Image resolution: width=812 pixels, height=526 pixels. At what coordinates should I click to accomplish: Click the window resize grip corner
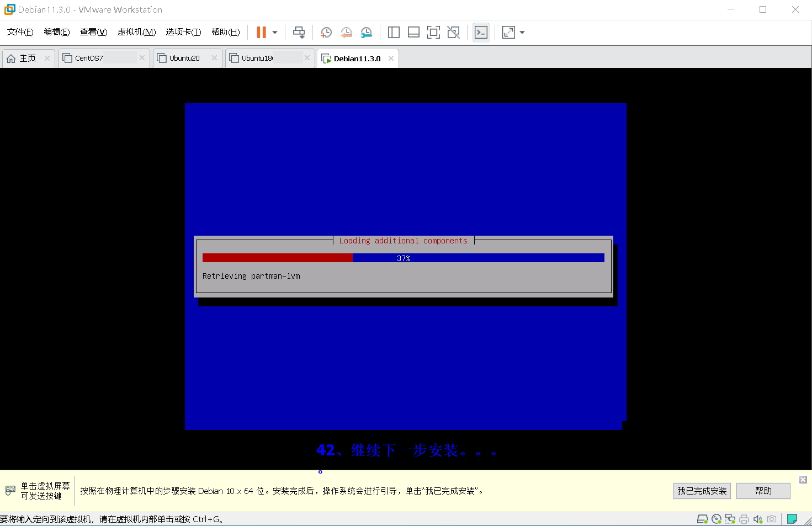(x=807, y=520)
